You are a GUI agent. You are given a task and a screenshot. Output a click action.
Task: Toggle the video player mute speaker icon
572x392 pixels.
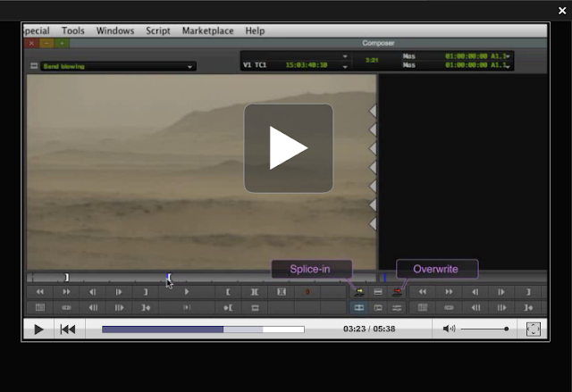pos(449,329)
